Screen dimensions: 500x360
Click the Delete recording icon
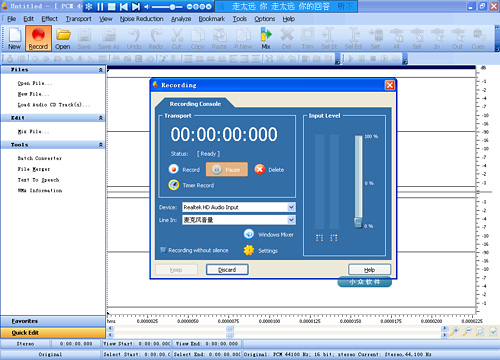(260, 169)
